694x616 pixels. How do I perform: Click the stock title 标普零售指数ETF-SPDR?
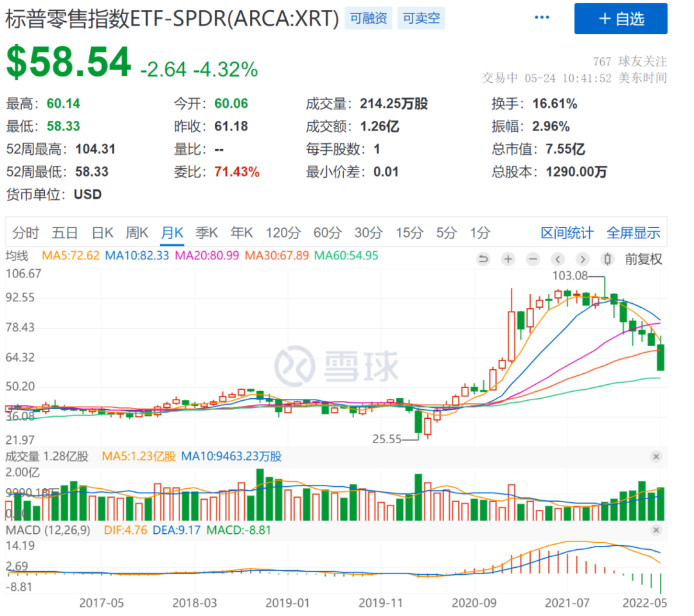[172, 19]
